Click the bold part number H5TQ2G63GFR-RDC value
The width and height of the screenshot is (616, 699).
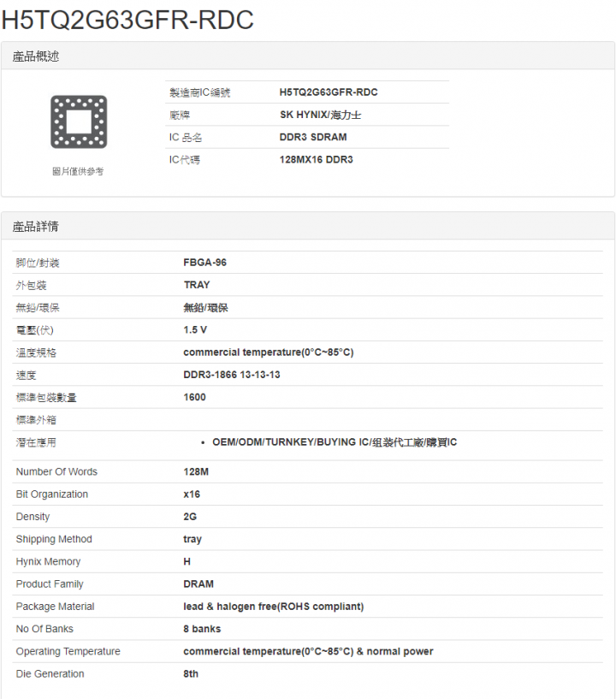pyautogui.click(x=329, y=92)
